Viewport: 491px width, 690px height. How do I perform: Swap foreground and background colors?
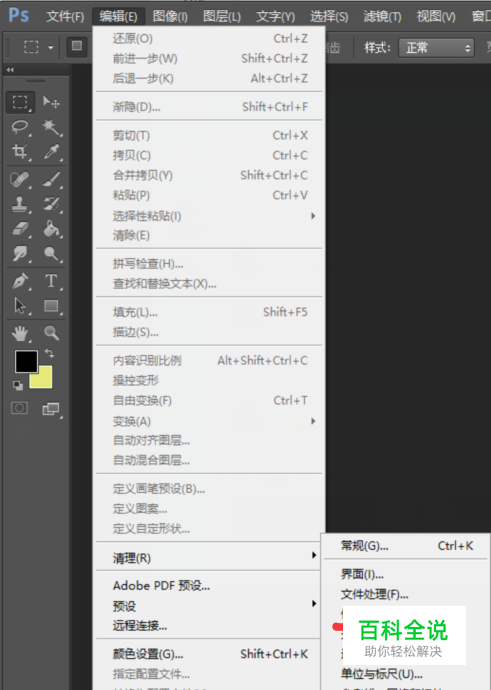pos(50,353)
